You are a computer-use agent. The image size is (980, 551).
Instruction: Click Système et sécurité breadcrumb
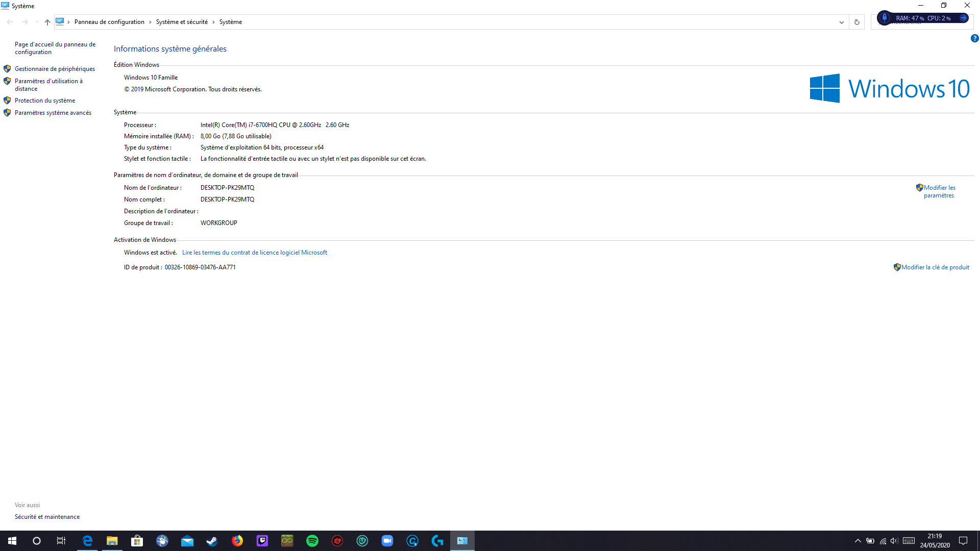tap(182, 22)
